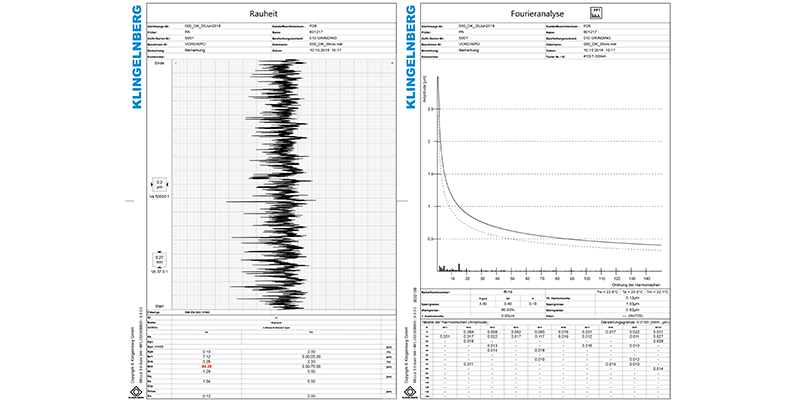
Task: Click the Bemerkung value in the Rauheit header
Action: pyautogui.click(x=194, y=51)
